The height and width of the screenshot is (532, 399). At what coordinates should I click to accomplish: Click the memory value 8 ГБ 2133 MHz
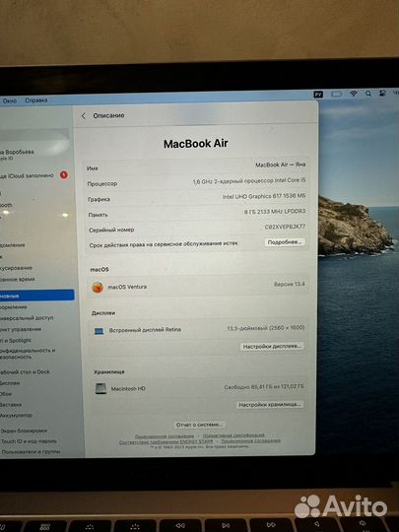pyautogui.click(x=275, y=212)
